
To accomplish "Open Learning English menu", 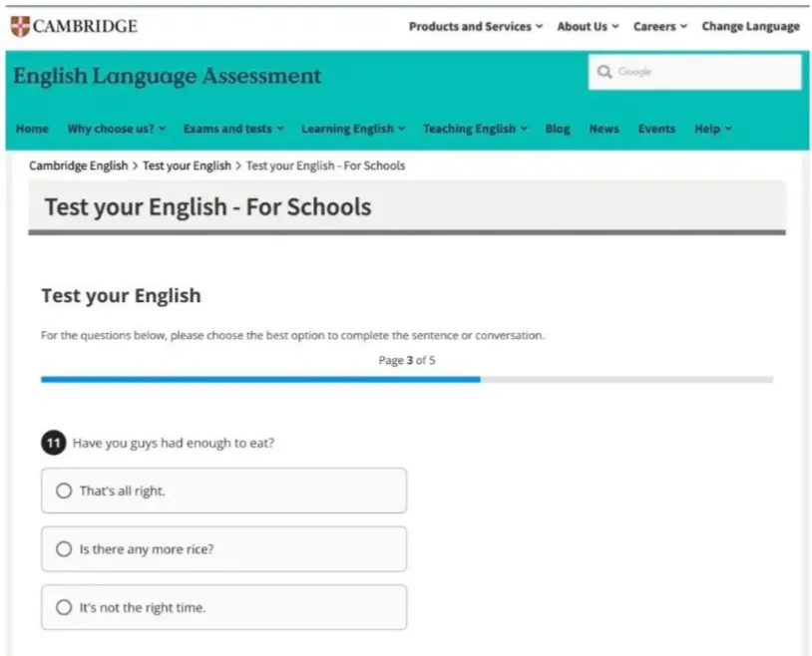I will pyautogui.click(x=353, y=129).
